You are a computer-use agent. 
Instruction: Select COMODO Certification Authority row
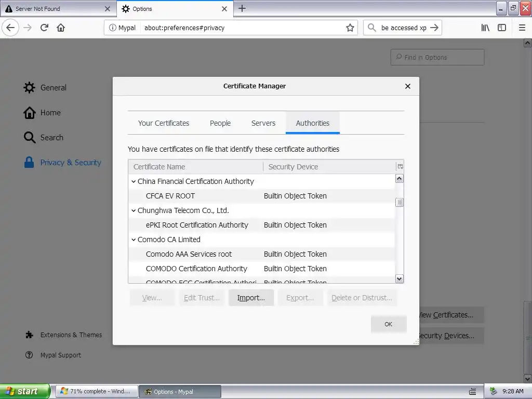[x=262, y=269]
